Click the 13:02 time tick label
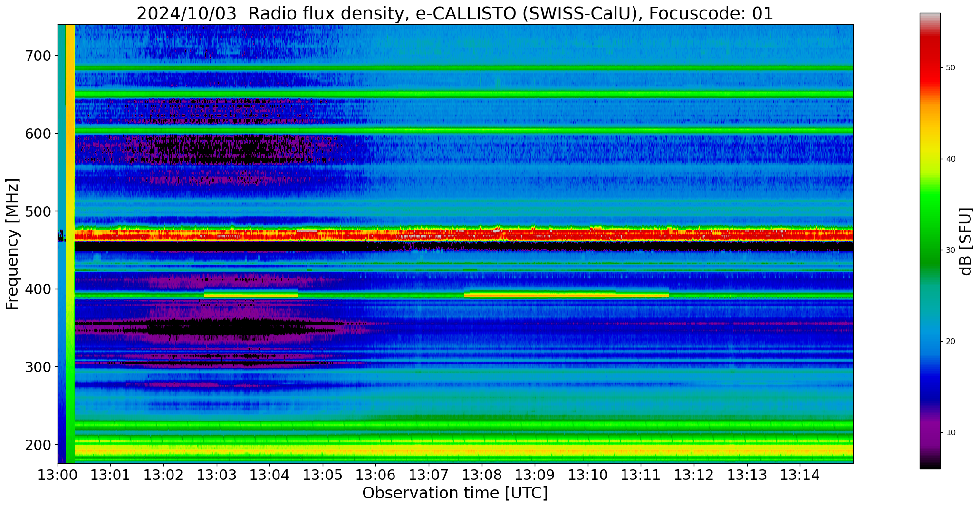 [164, 475]
